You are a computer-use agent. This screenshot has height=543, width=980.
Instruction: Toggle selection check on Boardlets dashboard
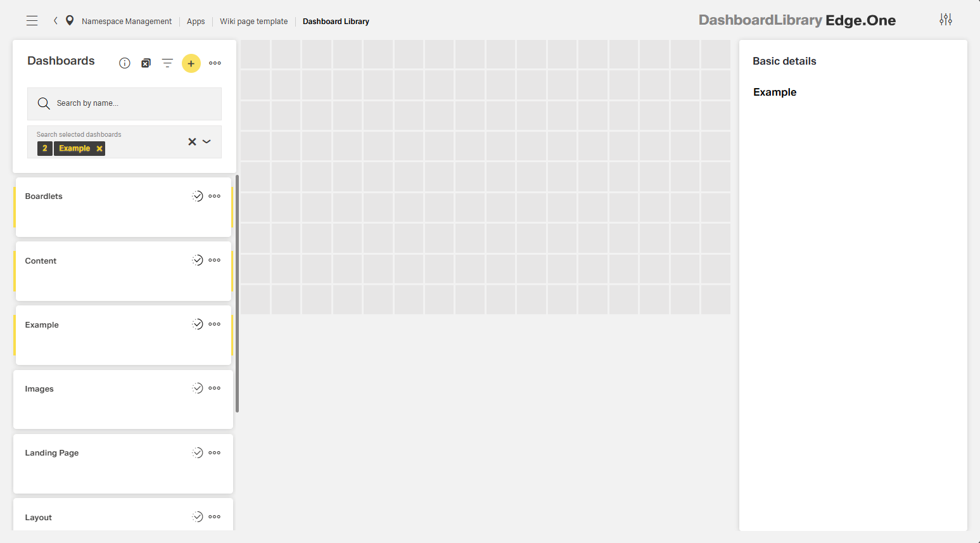tap(198, 196)
